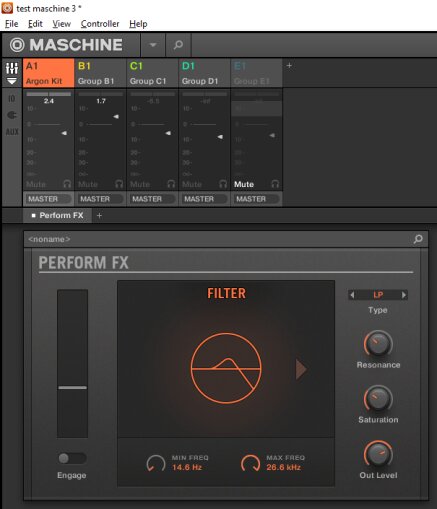Click the E1 channel fader handle
Viewport: 437px width, 509px height.
click(x=272, y=135)
